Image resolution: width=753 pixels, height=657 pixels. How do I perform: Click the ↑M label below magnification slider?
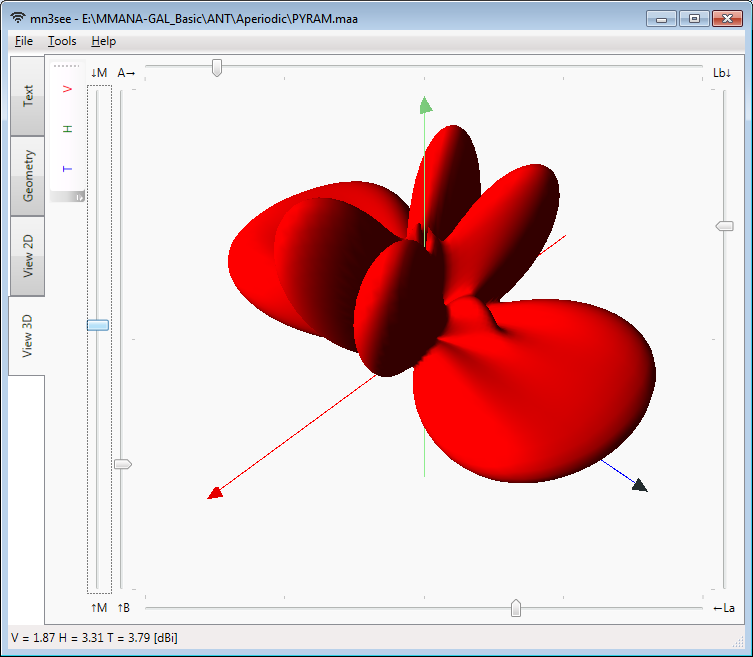99,608
